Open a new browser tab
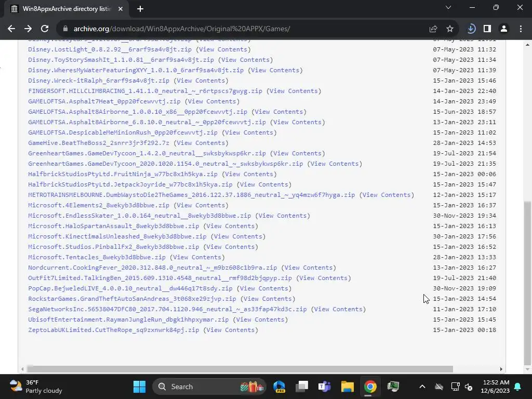Screen dimensions: 532x399 (x=140, y=9)
